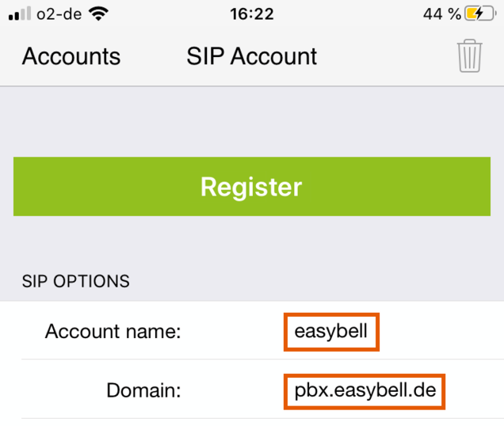Viewport: 504px width, 426px height.
Task: Tap the SIP Account title
Action: (251, 56)
